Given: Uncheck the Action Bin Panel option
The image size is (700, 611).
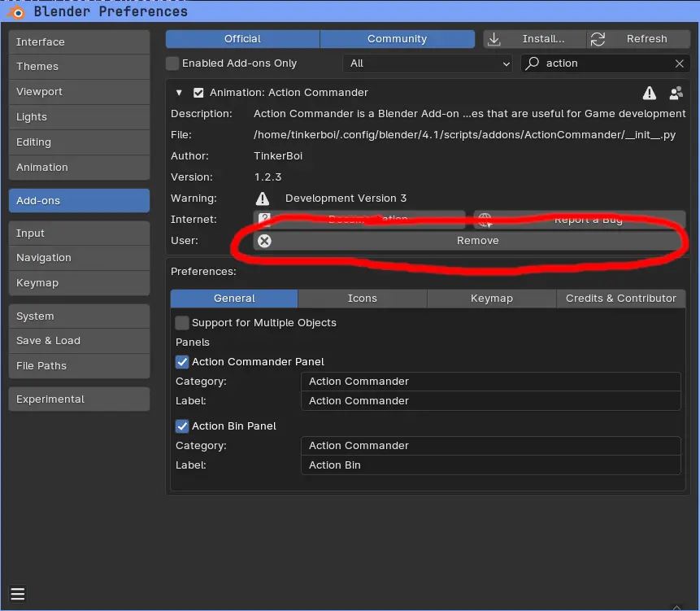Looking at the screenshot, I should tap(182, 426).
